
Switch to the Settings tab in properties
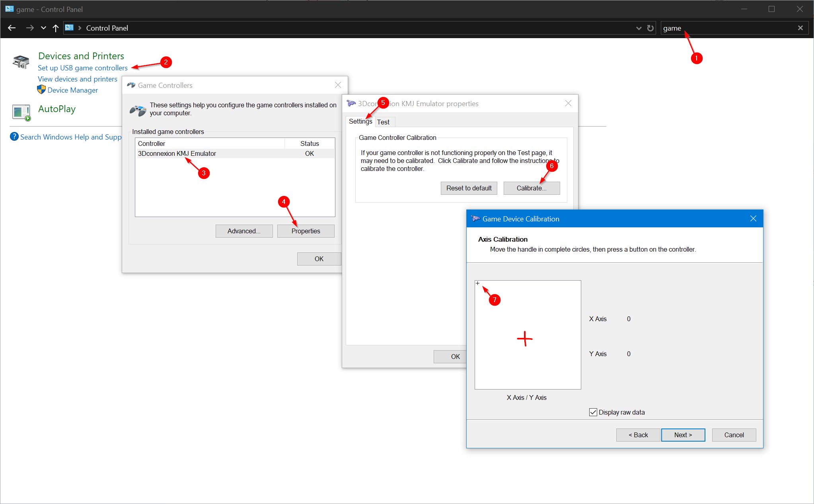(x=359, y=122)
